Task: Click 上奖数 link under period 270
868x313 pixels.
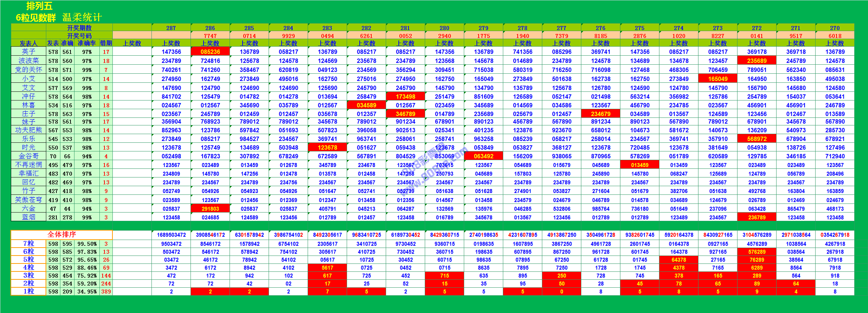Action: pos(835,43)
